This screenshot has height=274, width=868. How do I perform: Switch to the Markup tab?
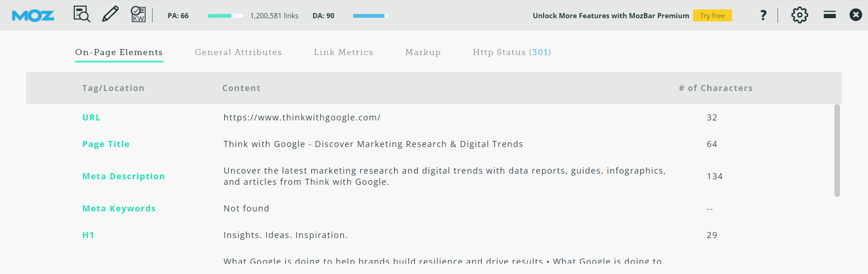[423, 52]
